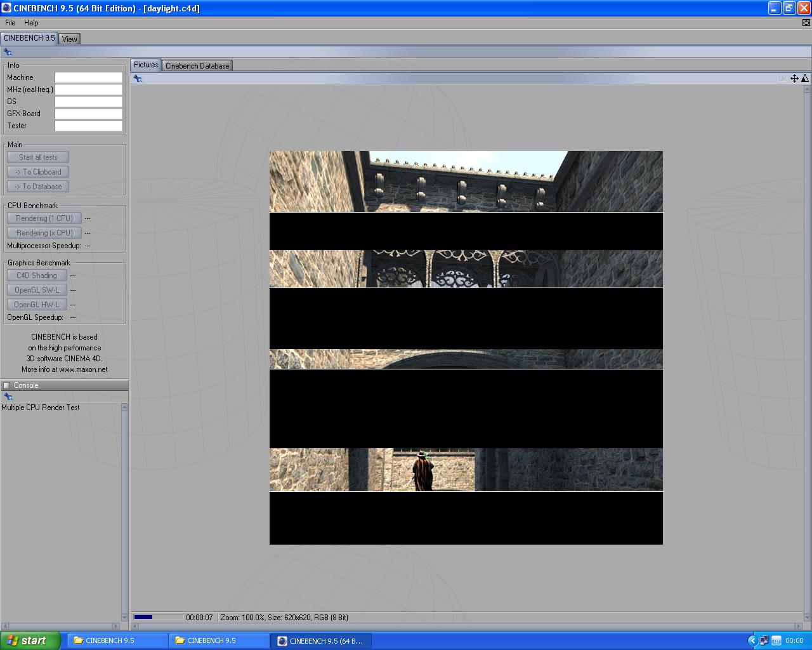
Task: Click the 'More info at www.maxon.net' text
Action: 65,369
